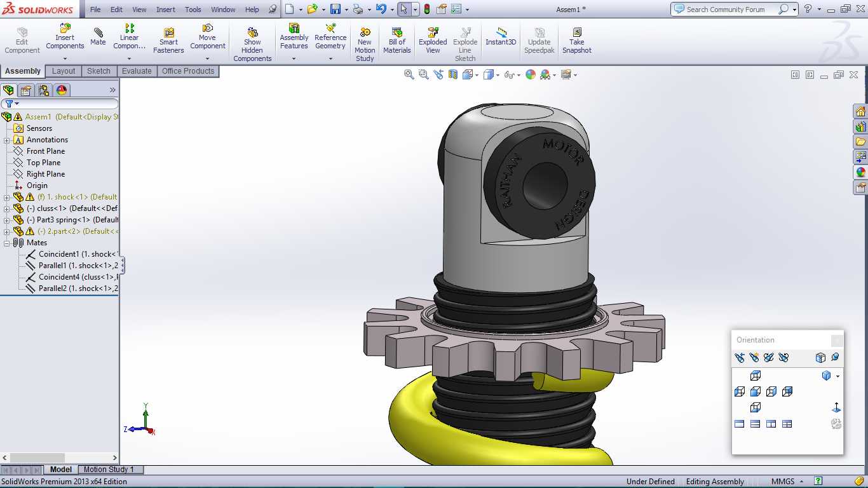The height and width of the screenshot is (488, 868).
Task: Click the Edit Component tool
Action: point(22,41)
